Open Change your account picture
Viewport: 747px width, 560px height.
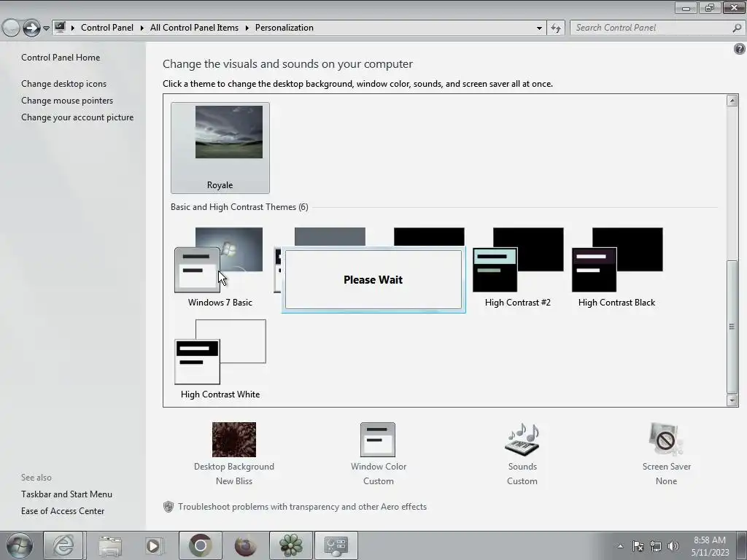click(77, 117)
